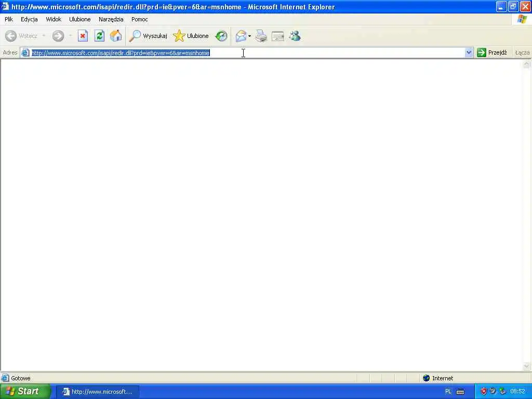
Task: Open the Narzędzia menu
Action: pos(111,19)
